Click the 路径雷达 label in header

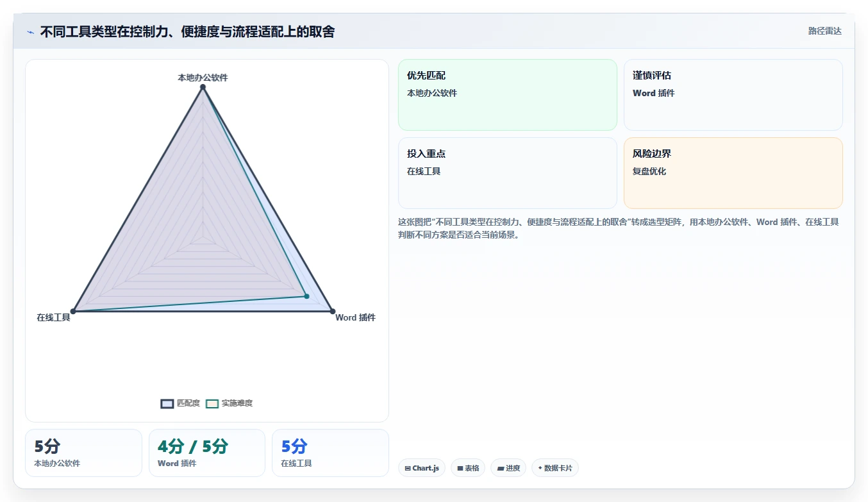pos(824,31)
